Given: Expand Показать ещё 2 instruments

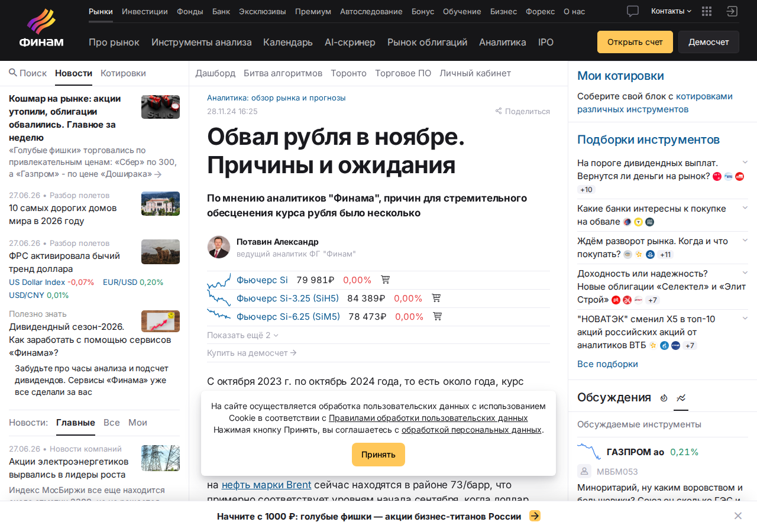Looking at the screenshot, I should pos(242,335).
